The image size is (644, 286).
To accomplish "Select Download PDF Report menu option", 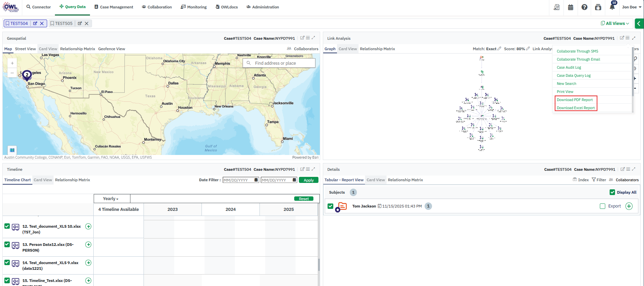I will (x=575, y=100).
